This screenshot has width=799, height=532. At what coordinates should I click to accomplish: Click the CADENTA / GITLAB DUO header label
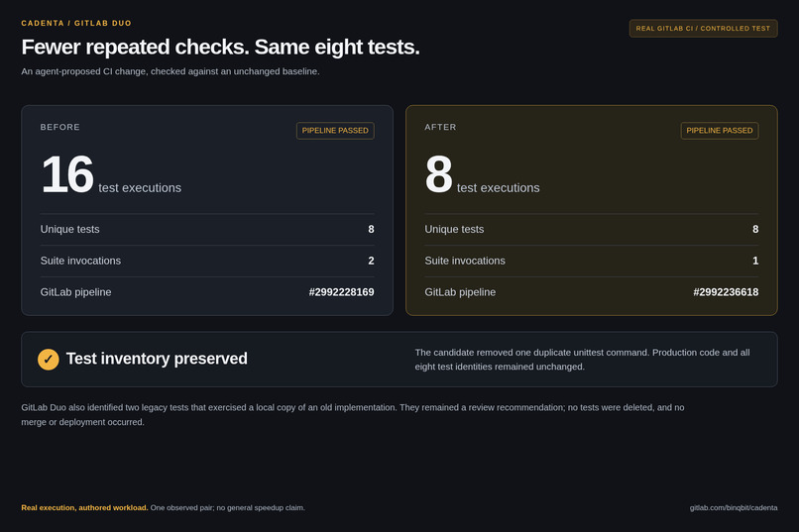76,23
